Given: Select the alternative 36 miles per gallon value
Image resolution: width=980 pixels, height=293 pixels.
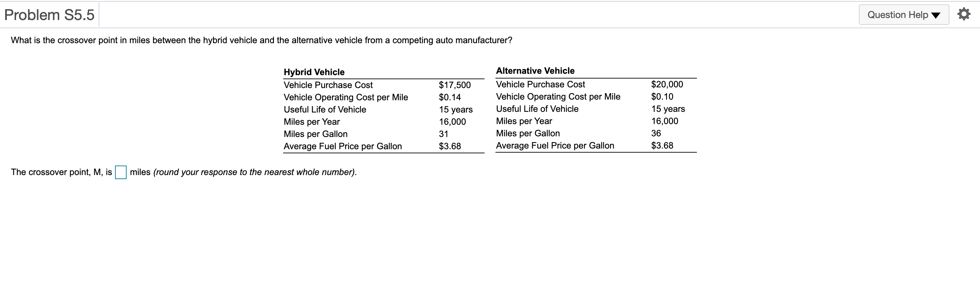Looking at the screenshot, I should coord(656,133).
